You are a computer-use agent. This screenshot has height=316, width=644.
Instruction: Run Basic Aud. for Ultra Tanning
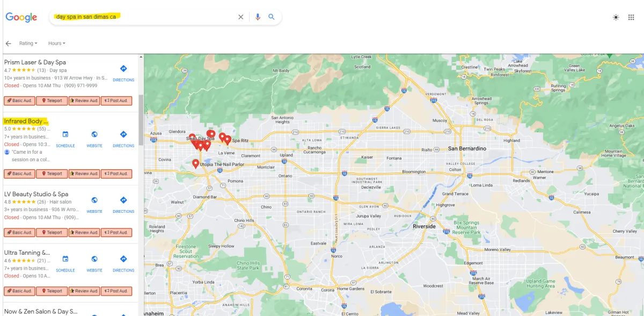click(x=19, y=291)
